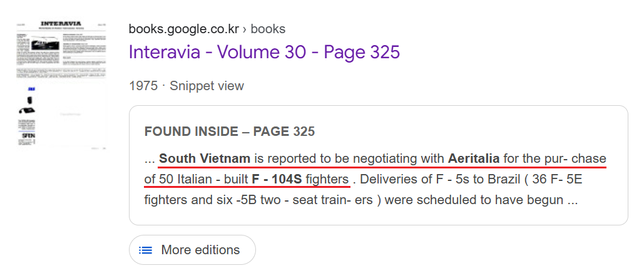
Task: Click the list icon beside More editions
Action: [x=145, y=250]
